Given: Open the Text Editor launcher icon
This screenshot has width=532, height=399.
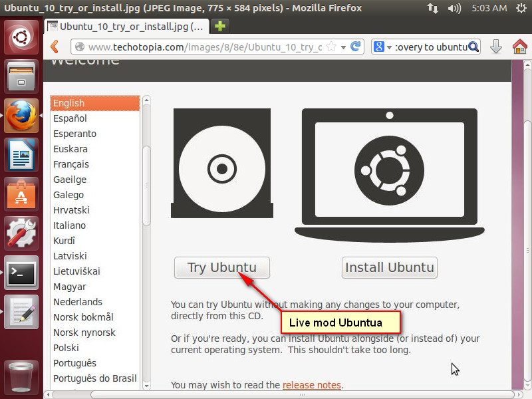Looking at the screenshot, I should coord(21,312).
